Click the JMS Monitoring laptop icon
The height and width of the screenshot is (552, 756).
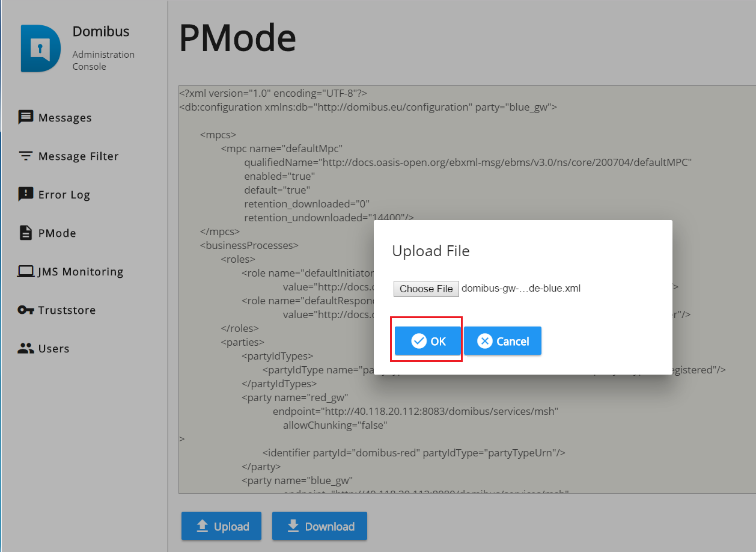pyautogui.click(x=26, y=272)
